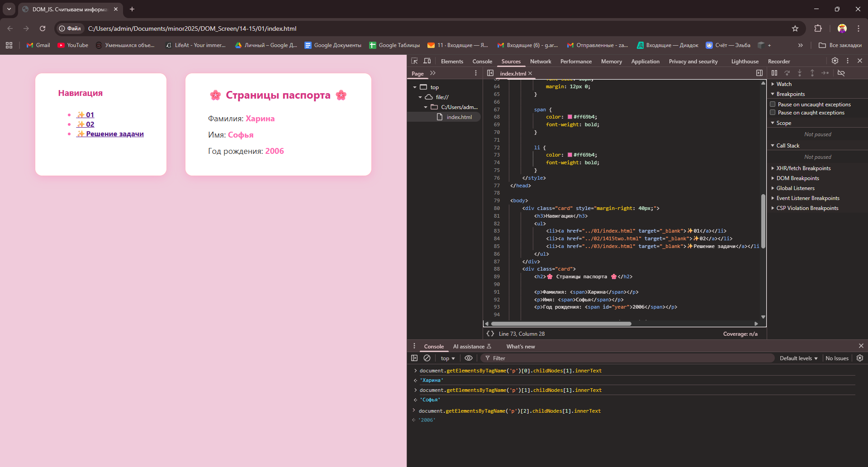
Task: Enable Pause on caught exceptions
Action: pyautogui.click(x=773, y=113)
